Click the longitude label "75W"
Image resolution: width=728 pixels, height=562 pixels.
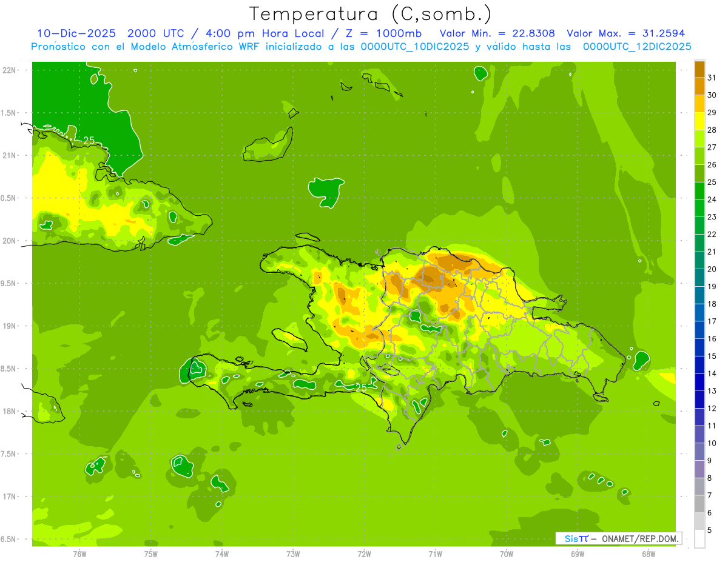pos(151,554)
